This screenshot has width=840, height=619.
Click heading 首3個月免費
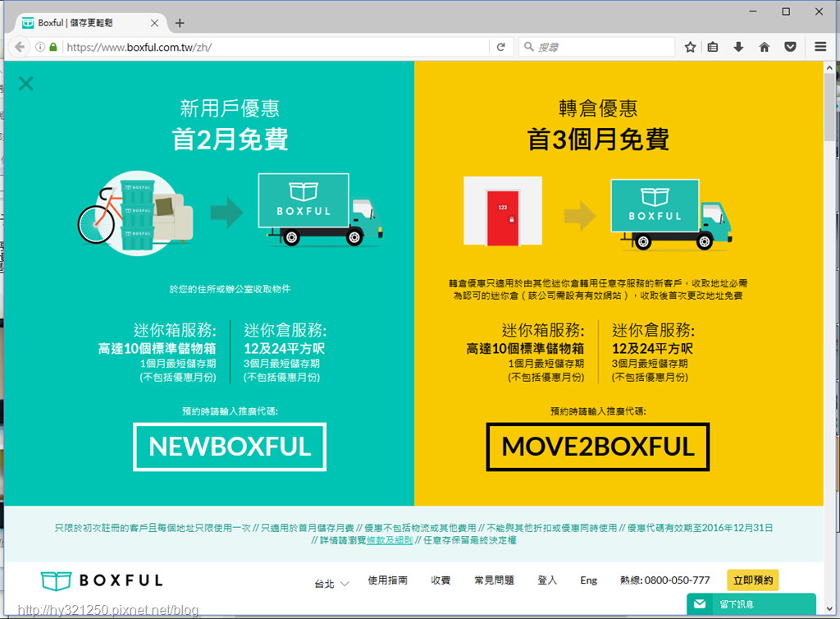pos(598,140)
